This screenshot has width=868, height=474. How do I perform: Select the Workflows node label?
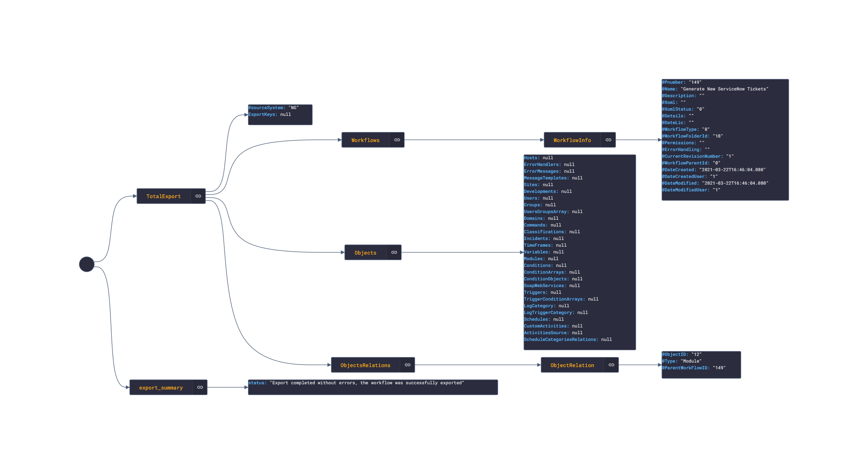pos(365,140)
